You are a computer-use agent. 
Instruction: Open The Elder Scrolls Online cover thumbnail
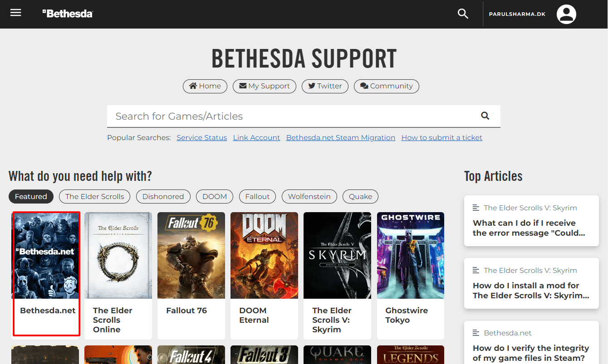pyautogui.click(x=118, y=255)
